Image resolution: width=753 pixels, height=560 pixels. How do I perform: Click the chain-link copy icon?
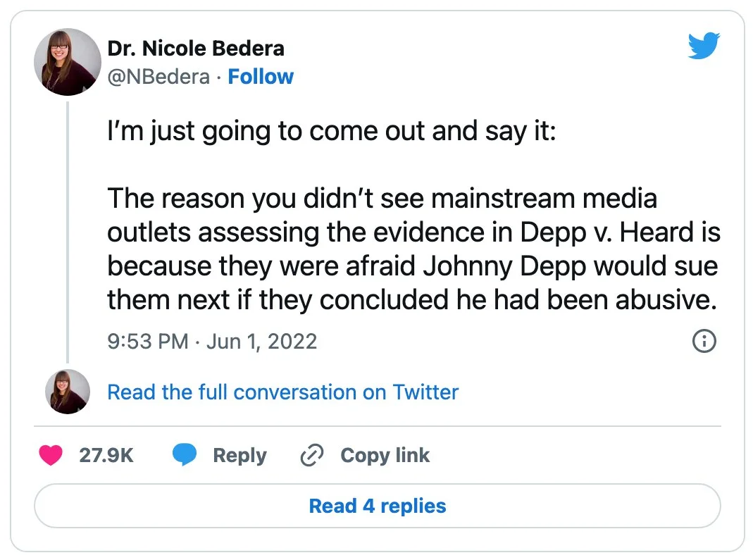pyautogui.click(x=311, y=456)
